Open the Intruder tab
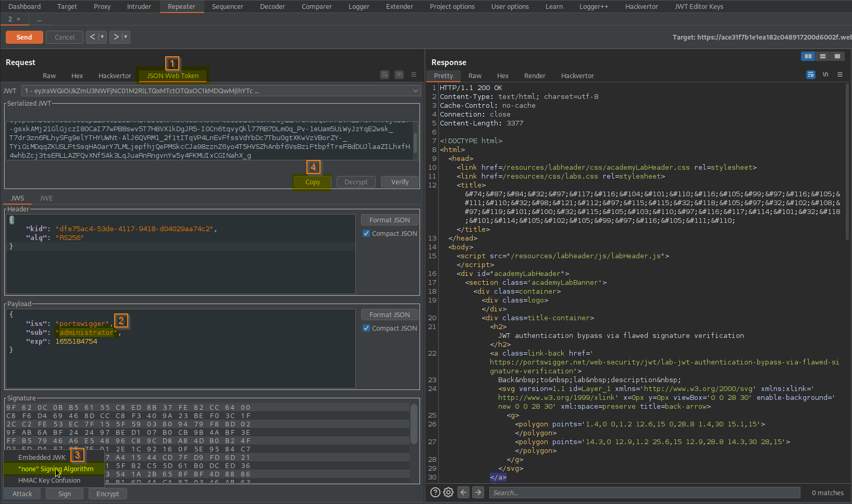This screenshot has height=504, width=852. point(139,6)
